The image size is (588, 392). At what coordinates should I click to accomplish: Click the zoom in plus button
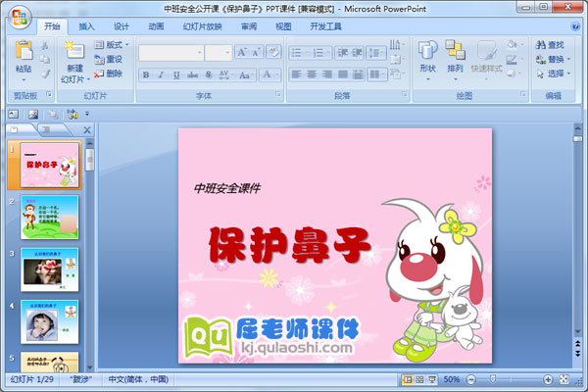tap(548, 379)
